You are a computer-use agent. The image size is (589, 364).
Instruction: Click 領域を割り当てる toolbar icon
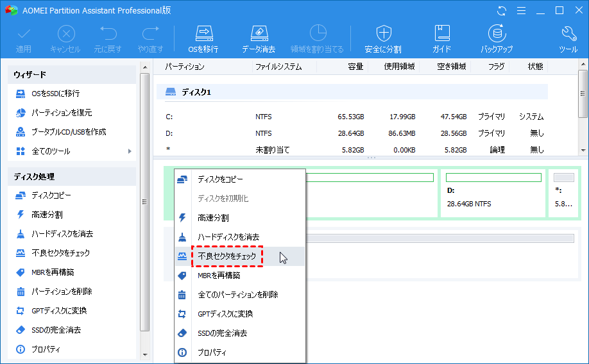(x=317, y=39)
